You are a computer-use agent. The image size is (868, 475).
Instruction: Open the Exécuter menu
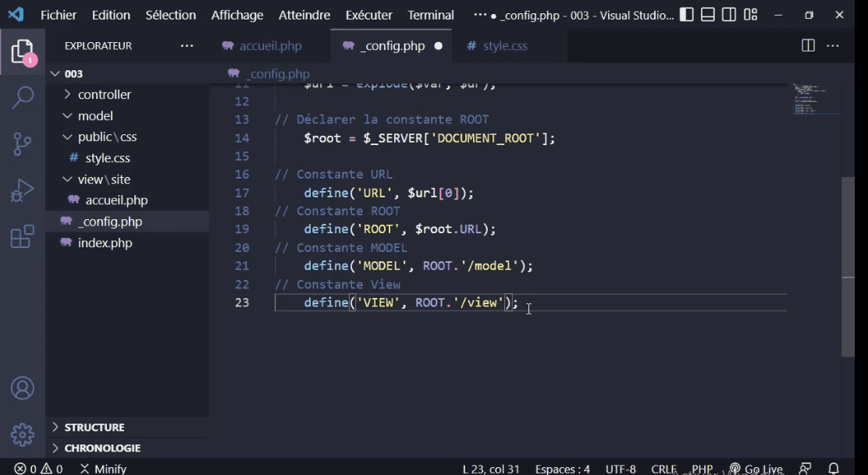point(368,15)
